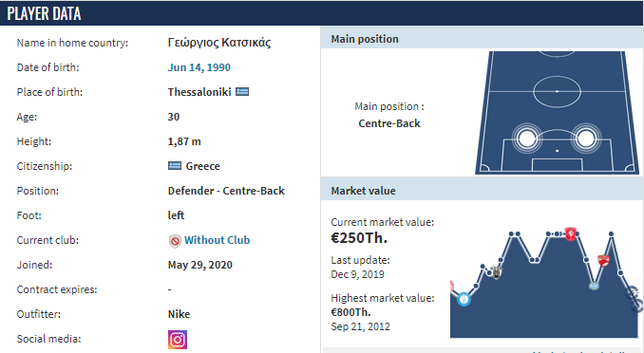The image size is (644, 353).
Task: Click the PLAYER DATA header bar
Action: pyautogui.click(x=322, y=13)
